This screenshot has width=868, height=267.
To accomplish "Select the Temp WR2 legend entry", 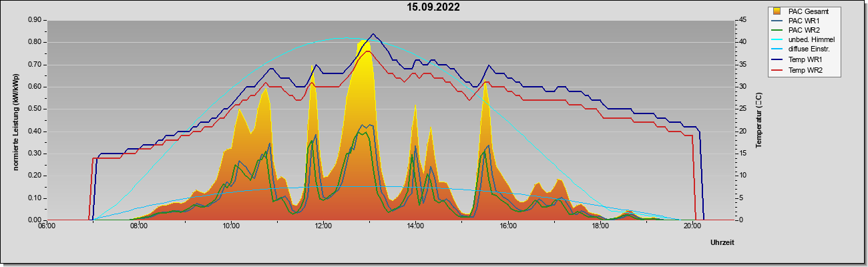I will click(x=806, y=71).
